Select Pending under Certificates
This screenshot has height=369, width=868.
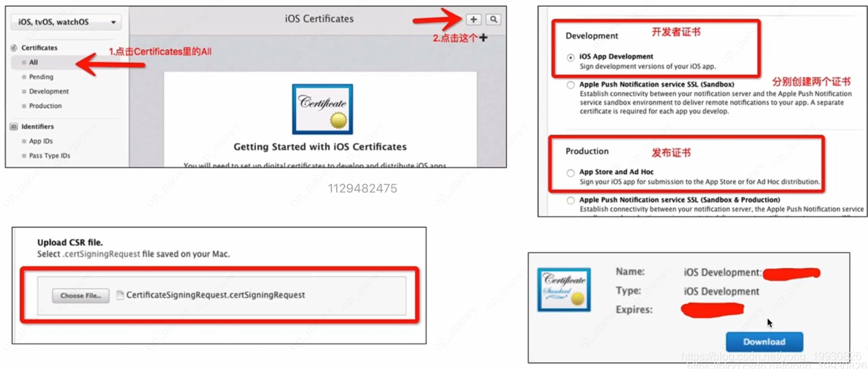41,77
